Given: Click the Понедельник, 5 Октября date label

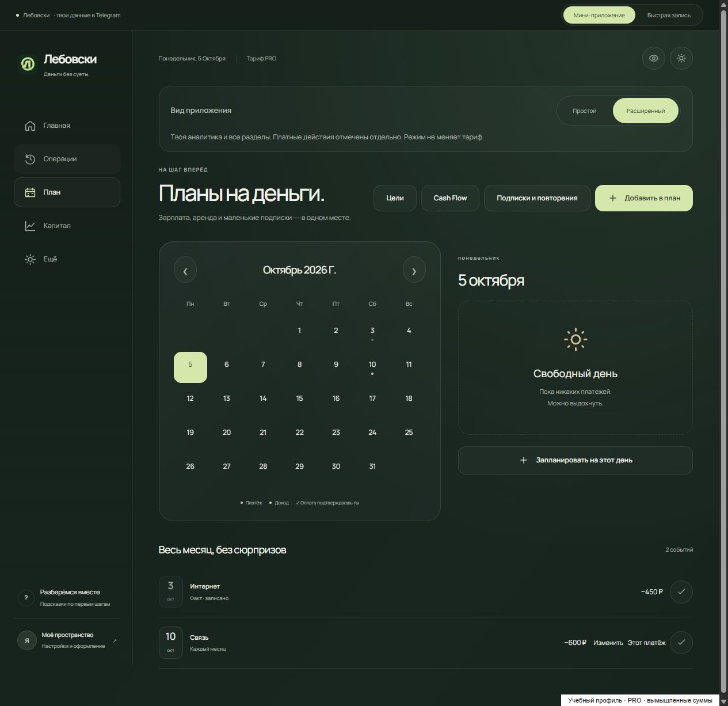Looking at the screenshot, I should click(192, 59).
